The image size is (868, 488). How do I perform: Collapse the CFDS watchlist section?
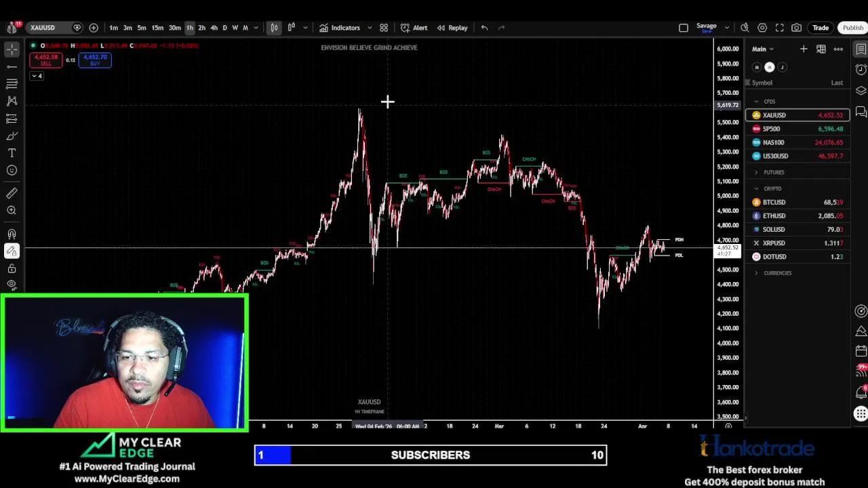pyautogui.click(x=756, y=102)
